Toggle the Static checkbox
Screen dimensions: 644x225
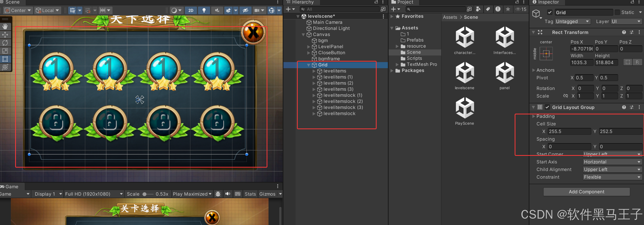point(617,12)
